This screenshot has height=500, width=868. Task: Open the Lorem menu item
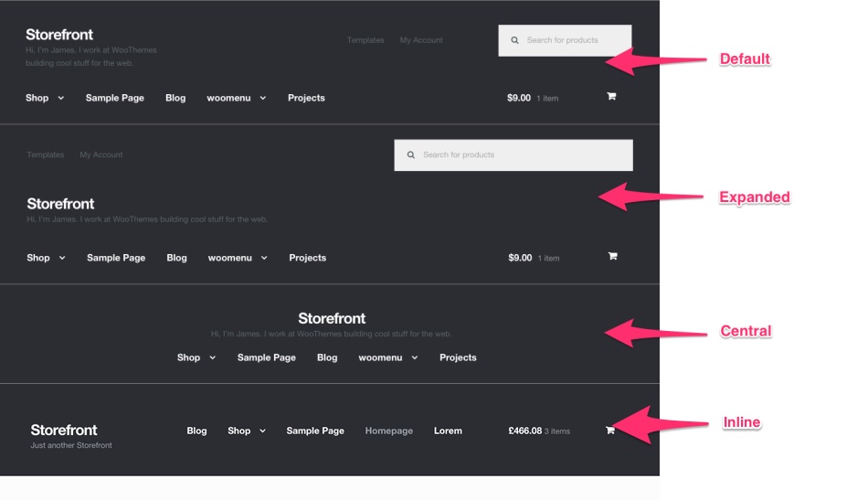(448, 431)
